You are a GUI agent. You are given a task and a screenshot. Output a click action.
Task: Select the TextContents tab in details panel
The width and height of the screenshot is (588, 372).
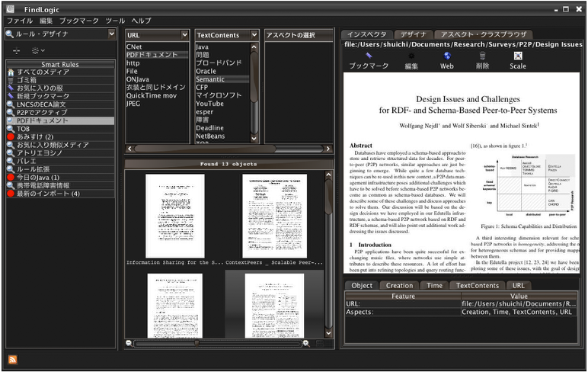click(x=478, y=286)
